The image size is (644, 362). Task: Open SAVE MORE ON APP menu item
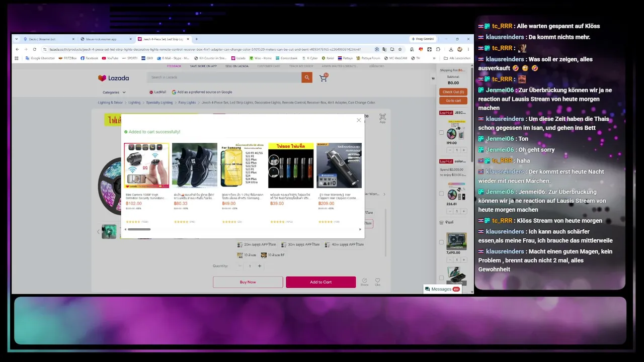(203, 66)
